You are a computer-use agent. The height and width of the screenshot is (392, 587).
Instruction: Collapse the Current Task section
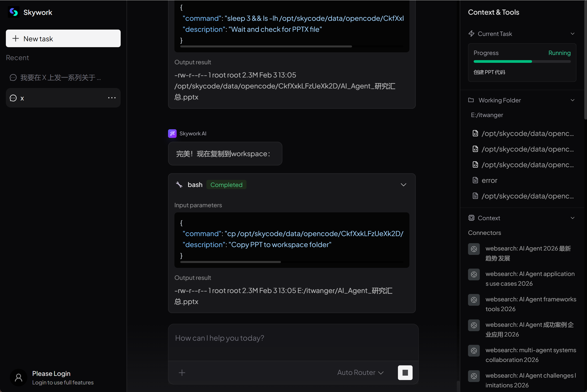[572, 34]
